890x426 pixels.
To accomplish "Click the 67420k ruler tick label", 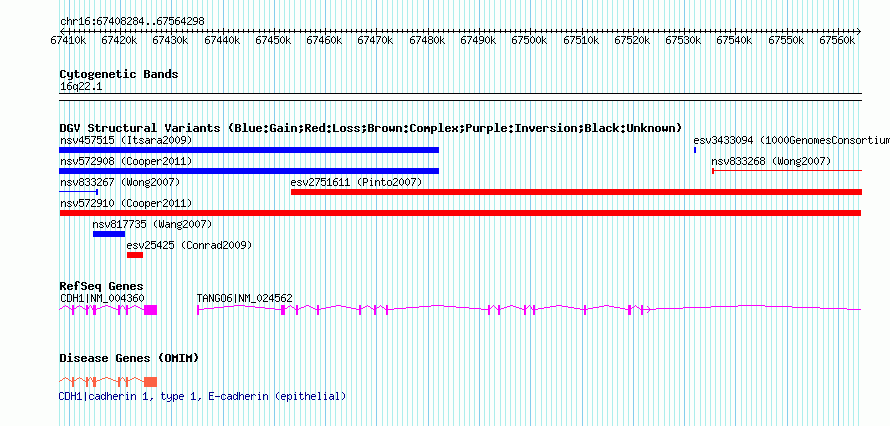I will [120, 40].
